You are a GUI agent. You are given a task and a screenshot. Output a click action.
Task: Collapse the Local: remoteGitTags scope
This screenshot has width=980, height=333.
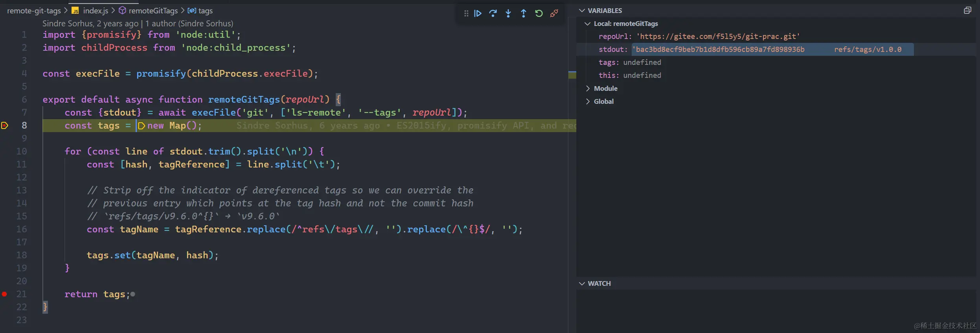point(588,24)
